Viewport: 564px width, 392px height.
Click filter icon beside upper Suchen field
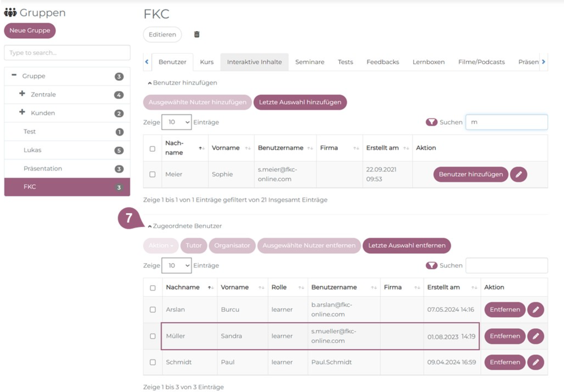click(x=431, y=122)
